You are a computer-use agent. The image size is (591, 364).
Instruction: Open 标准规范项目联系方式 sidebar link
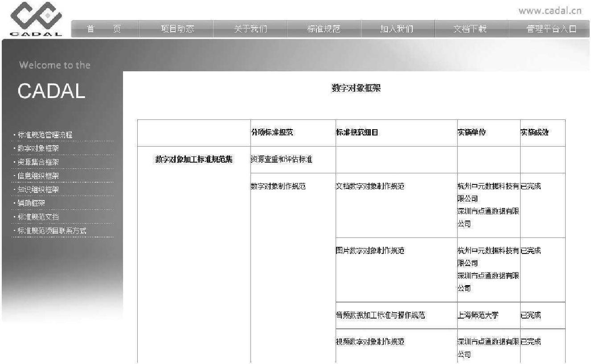pos(52,231)
